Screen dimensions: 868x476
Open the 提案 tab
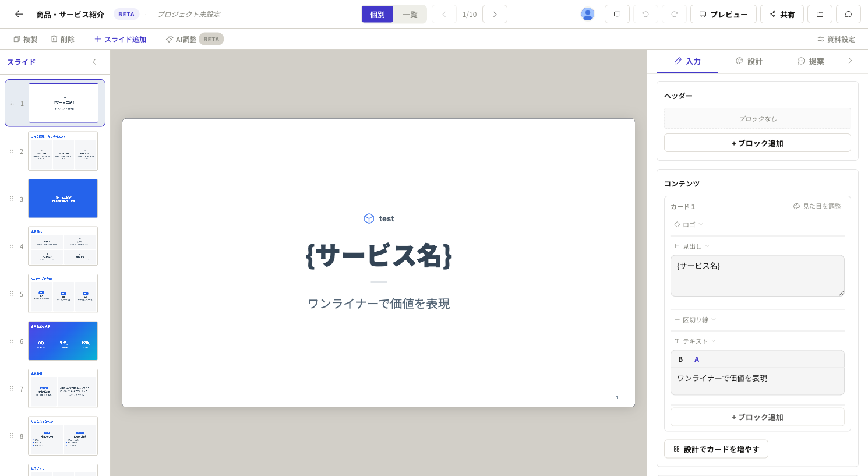tap(811, 61)
